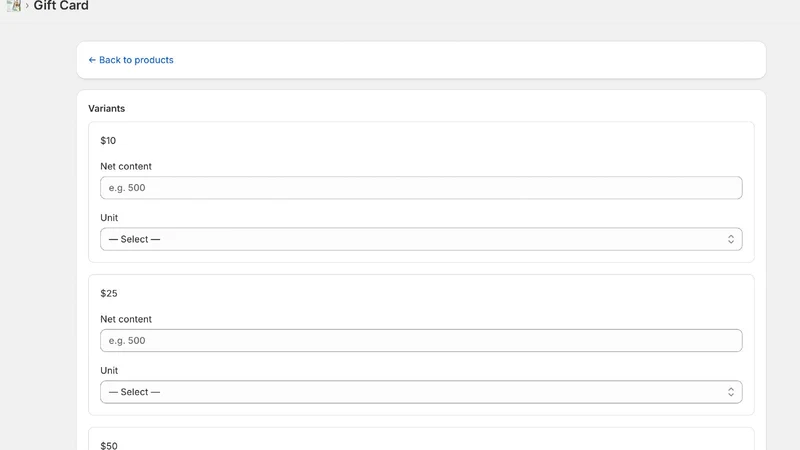Click the Unit label under $10
800x450 pixels.
click(109, 218)
